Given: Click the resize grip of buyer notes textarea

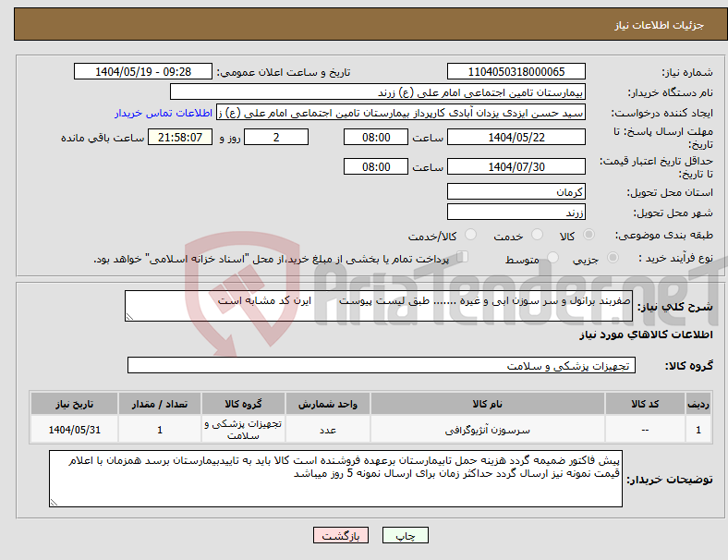Looking at the screenshot, I should tap(54, 502).
